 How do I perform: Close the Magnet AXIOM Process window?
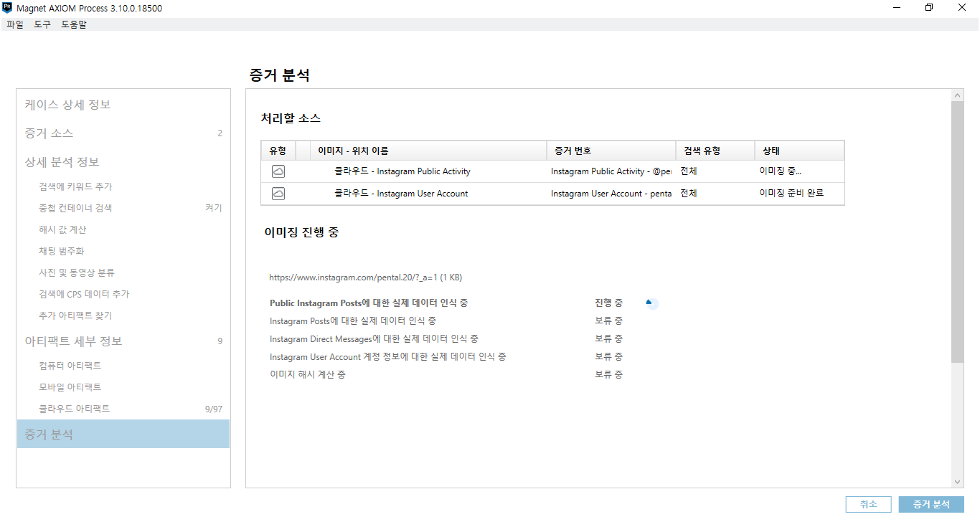(963, 8)
